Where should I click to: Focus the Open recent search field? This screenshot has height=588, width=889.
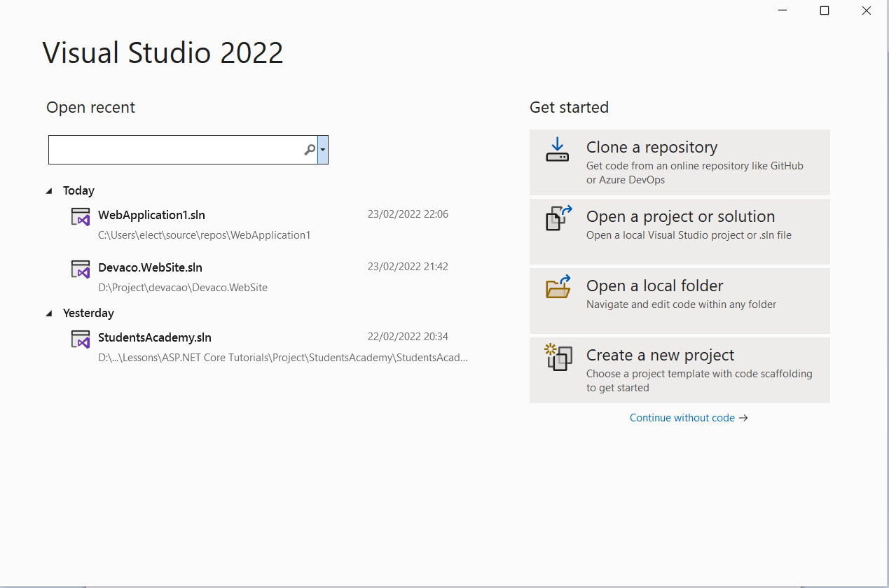tap(183, 150)
